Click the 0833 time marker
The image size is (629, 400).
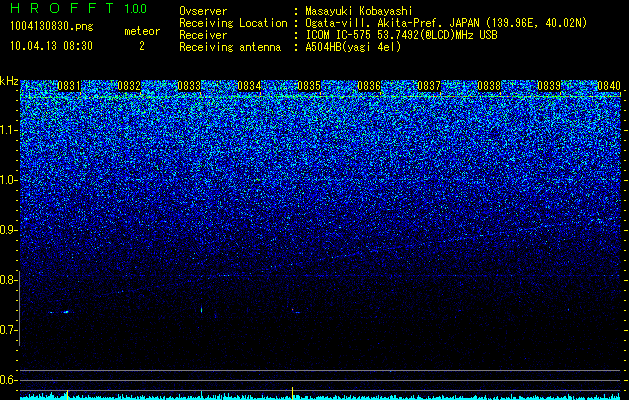coord(189,86)
